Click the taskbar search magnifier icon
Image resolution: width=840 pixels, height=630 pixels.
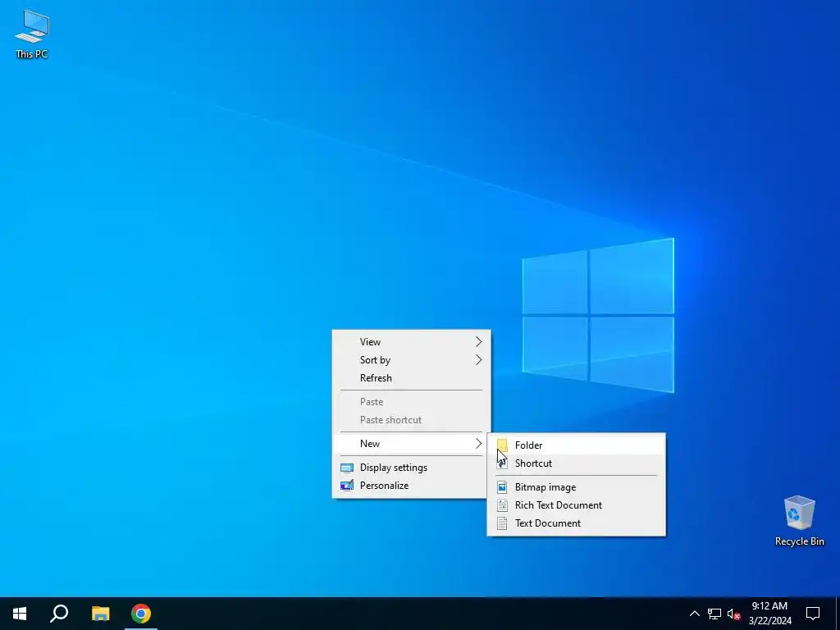[59, 614]
